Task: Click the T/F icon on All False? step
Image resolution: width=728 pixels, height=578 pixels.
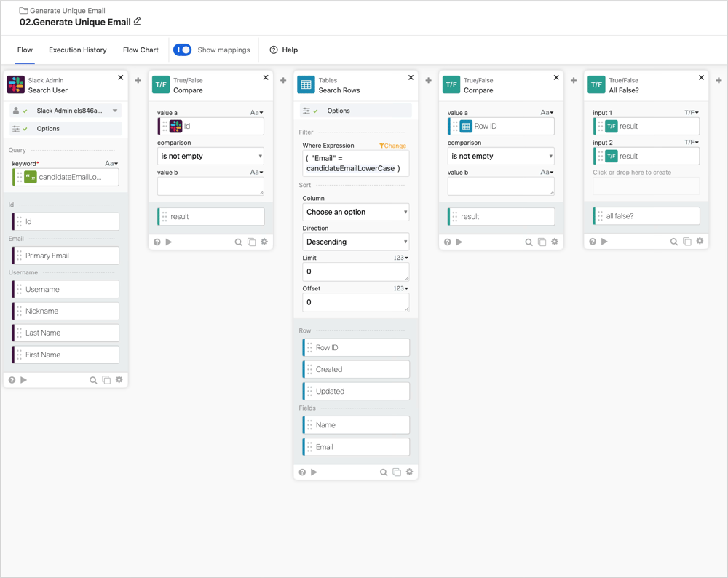Action: click(598, 84)
